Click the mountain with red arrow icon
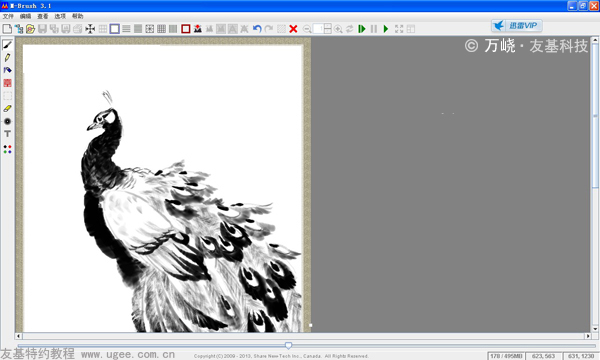The height and width of the screenshot is (360, 600). click(197, 29)
